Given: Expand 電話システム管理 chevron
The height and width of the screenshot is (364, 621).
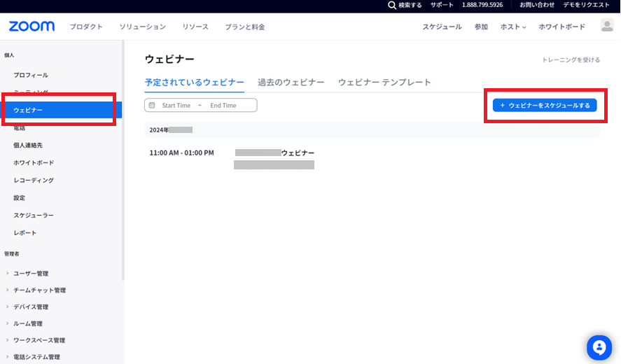Looking at the screenshot, I should tap(7, 356).
